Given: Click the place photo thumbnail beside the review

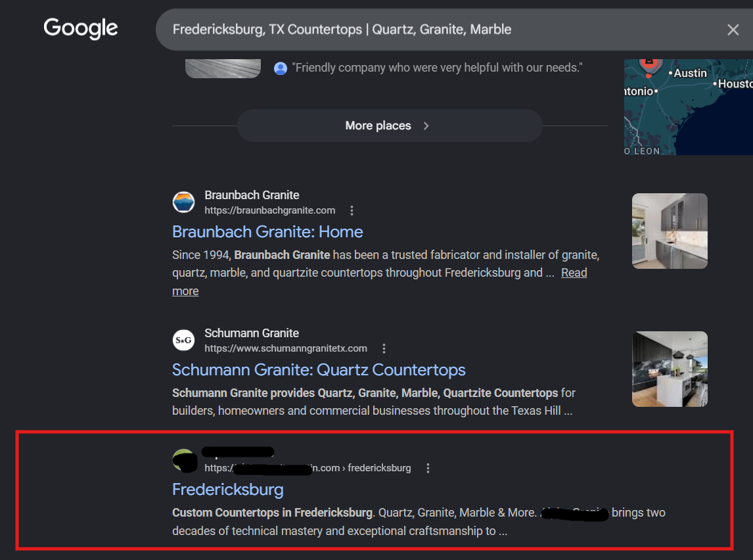Looking at the screenshot, I should (x=223, y=68).
